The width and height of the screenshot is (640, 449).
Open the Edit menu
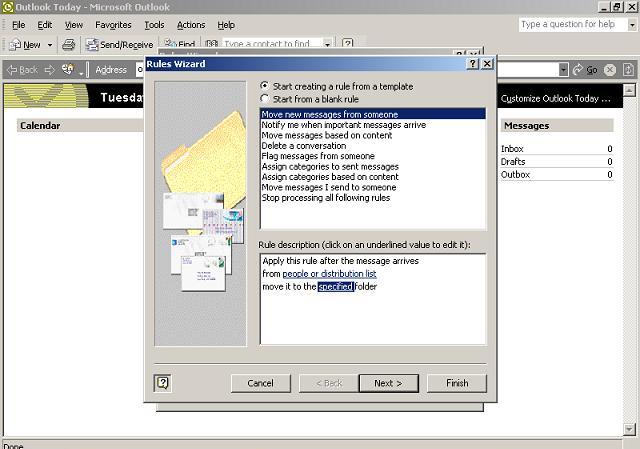pos(44,25)
